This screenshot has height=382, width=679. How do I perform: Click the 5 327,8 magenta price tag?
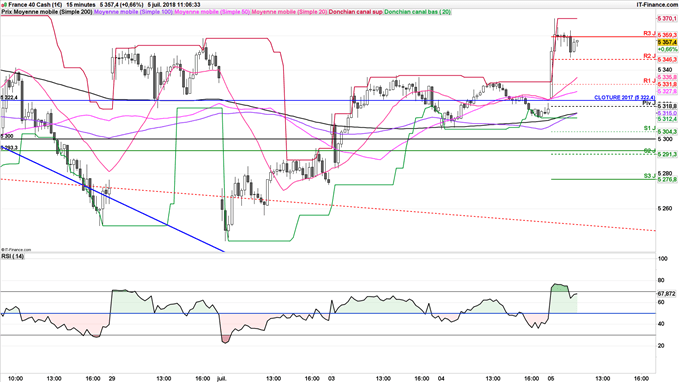pos(667,91)
